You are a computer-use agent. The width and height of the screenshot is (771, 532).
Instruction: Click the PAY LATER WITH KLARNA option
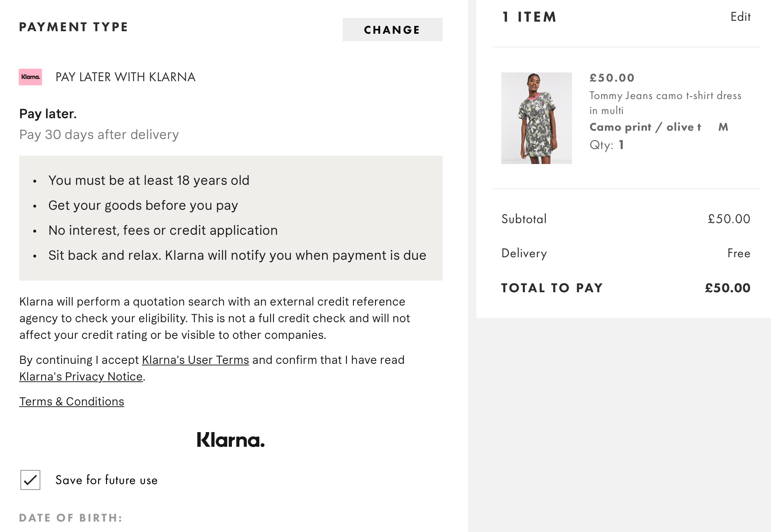(125, 77)
